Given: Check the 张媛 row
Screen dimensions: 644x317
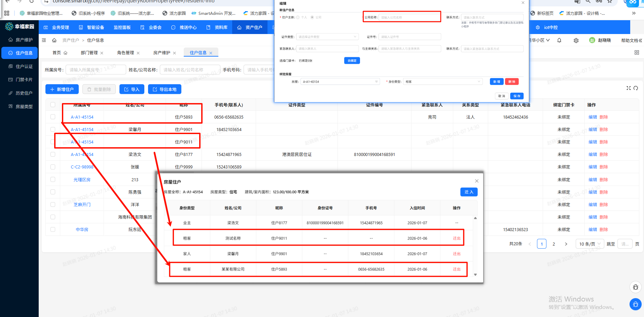Looking at the screenshot, I should 53,167.
